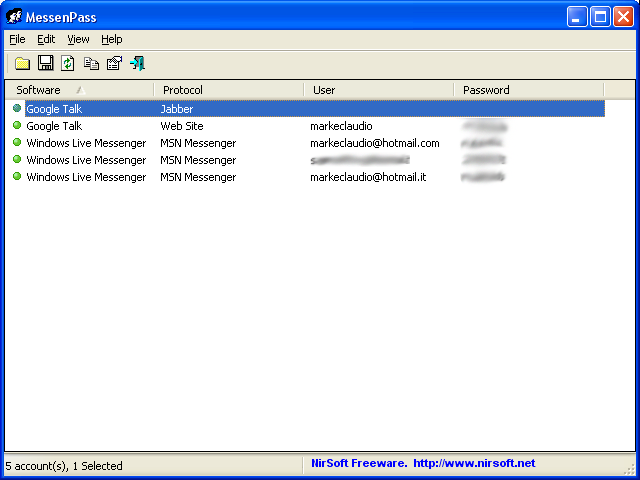Image resolution: width=640 pixels, height=480 pixels.
Task: Click markeclaudio@hotmail.com user cell
Action: point(375,143)
